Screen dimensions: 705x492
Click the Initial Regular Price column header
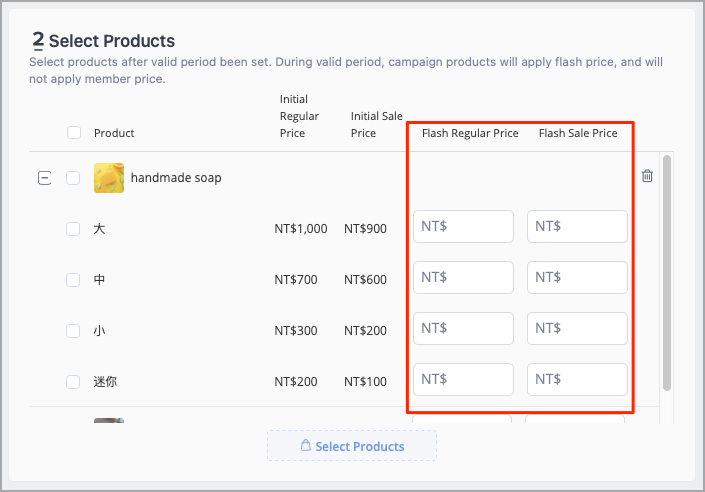click(x=299, y=116)
